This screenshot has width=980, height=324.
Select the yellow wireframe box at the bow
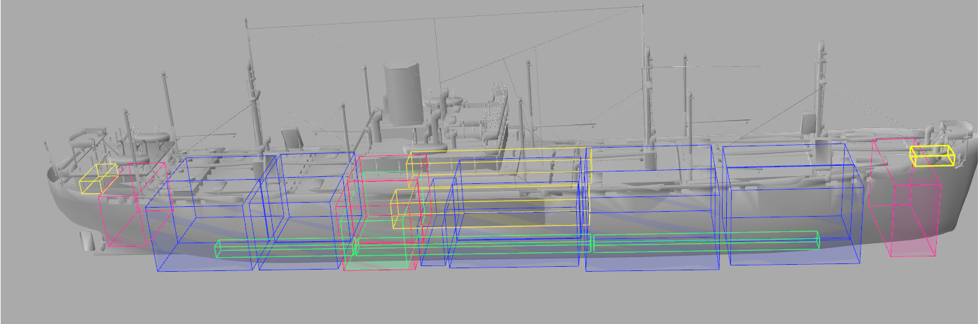(x=932, y=156)
